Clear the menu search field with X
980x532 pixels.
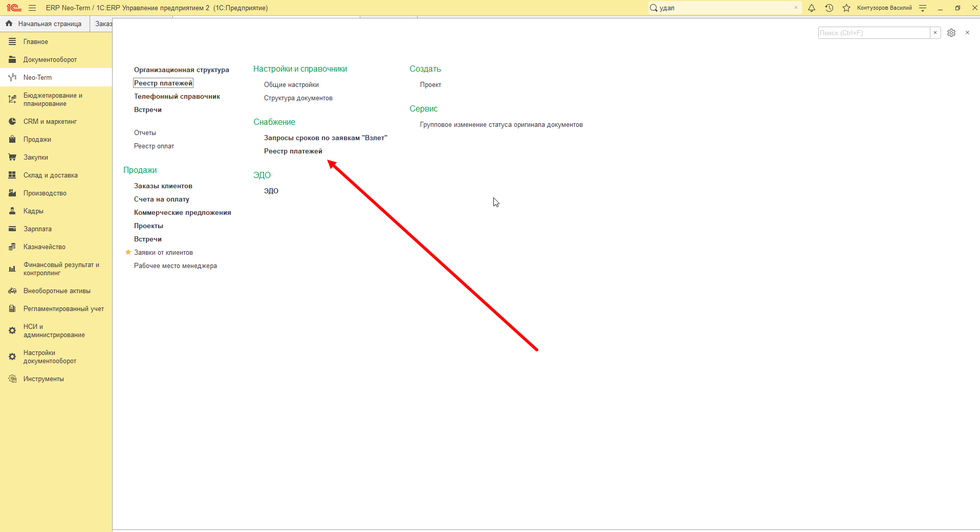coord(935,33)
